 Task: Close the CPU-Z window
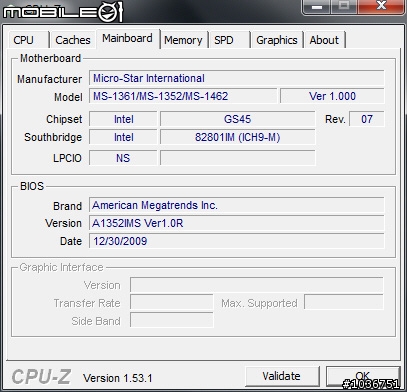pyautogui.click(x=381, y=7)
